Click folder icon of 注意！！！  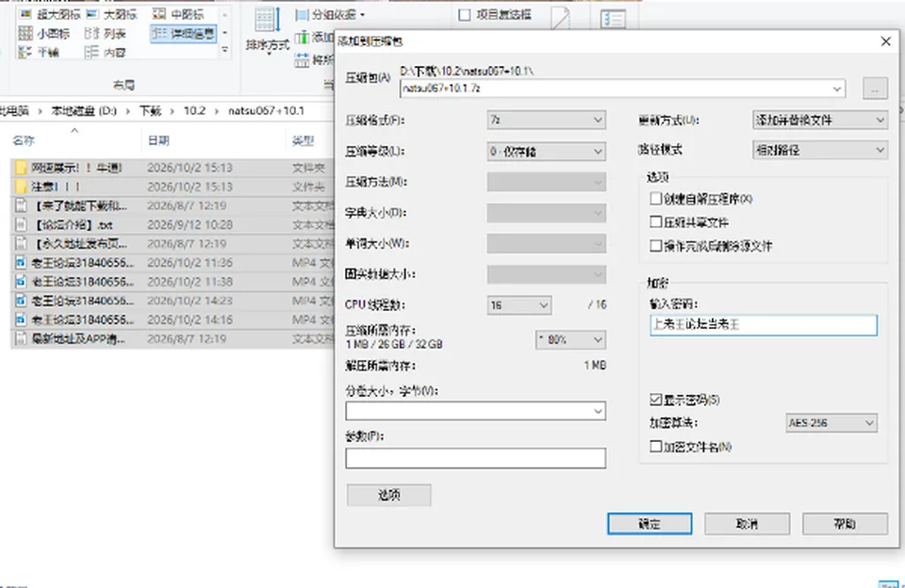pyautogui.click(x=21, y=187)
